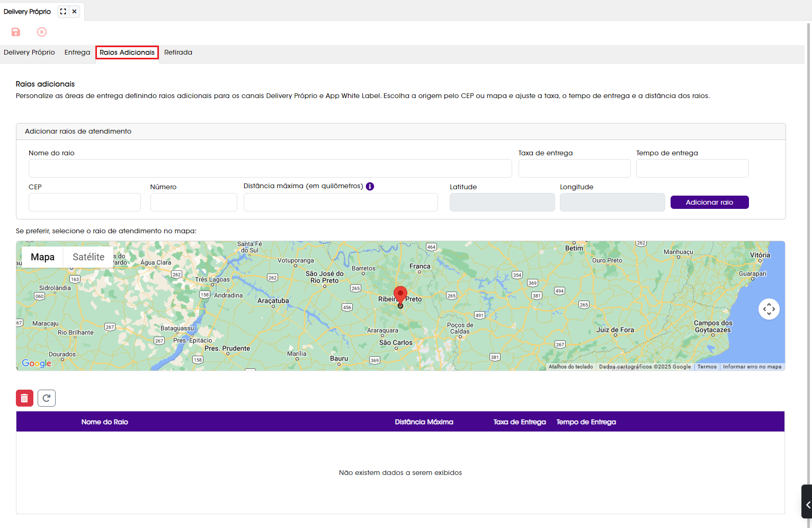This screenshot has height=528, width=812.
Task: Sort by Nome do Raio column
Action: pyautogui.click(x=105, y=422)
